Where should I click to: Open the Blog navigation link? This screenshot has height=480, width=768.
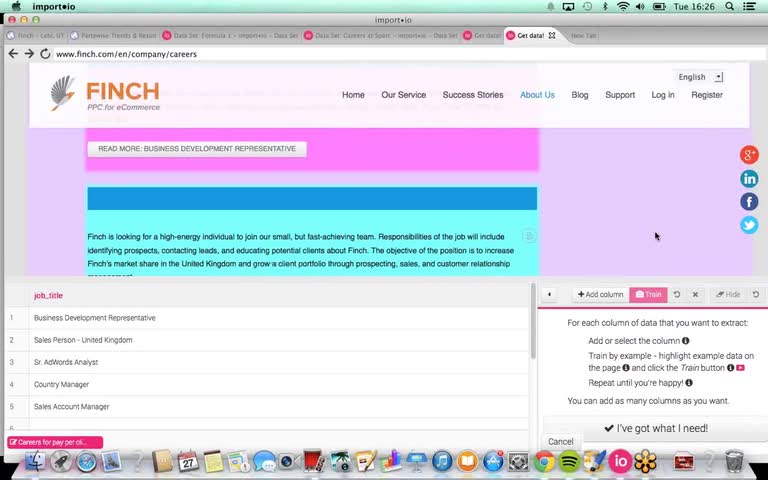pyautogui.click(x=579, y=95)
